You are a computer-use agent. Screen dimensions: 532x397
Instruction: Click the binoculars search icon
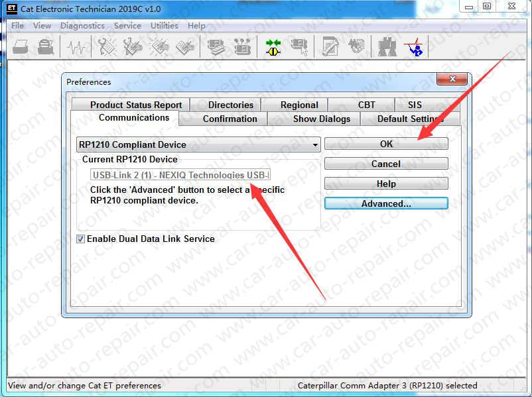[387, 47]
